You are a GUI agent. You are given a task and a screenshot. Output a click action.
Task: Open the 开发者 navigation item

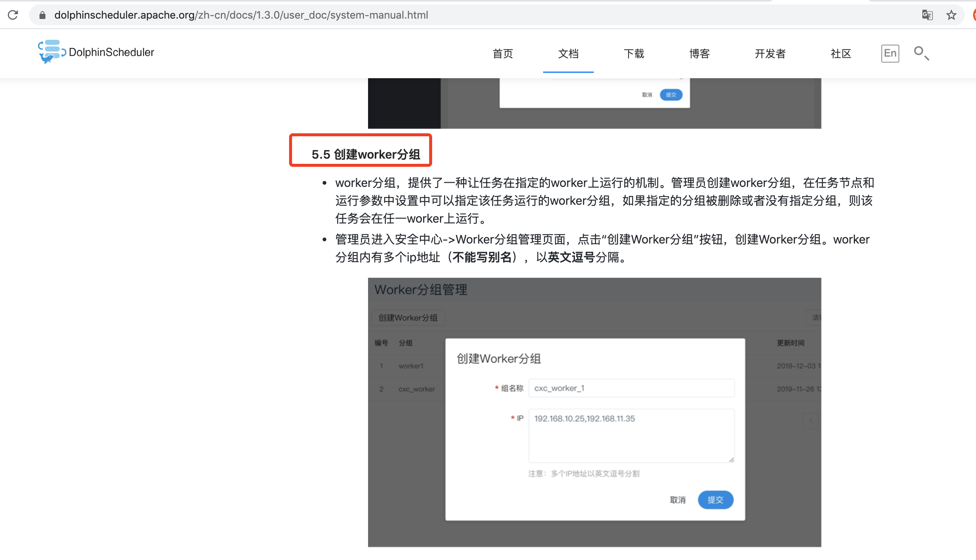(770, 54)
